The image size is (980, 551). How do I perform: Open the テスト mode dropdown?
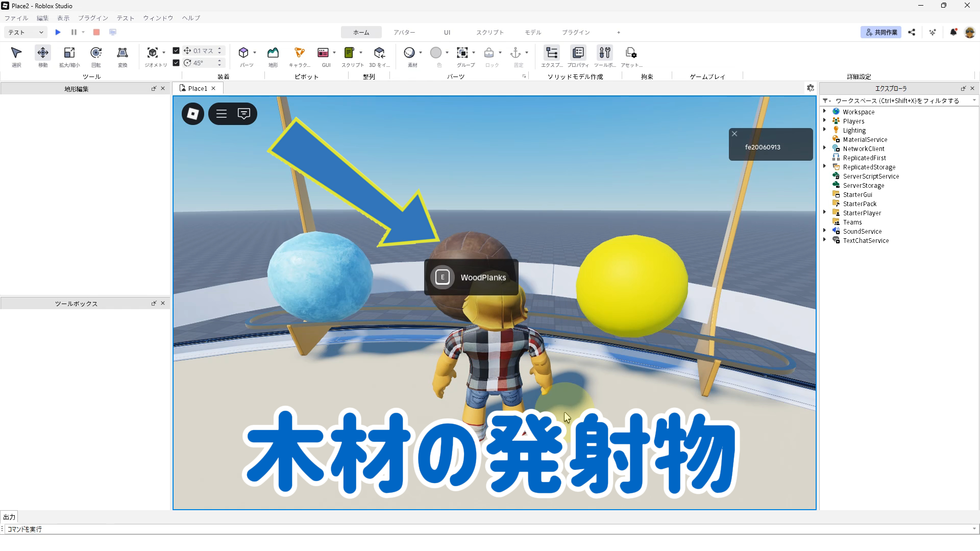coord(26,32)
